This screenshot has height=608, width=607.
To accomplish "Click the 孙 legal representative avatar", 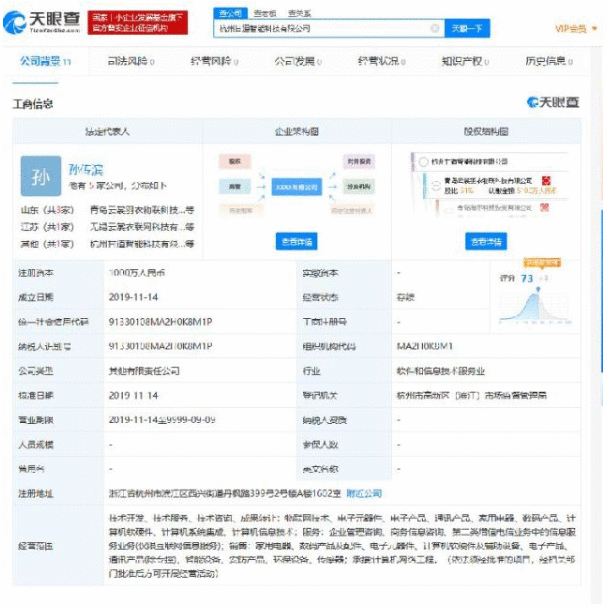I will pyautogui.click(x=41, y=176).
